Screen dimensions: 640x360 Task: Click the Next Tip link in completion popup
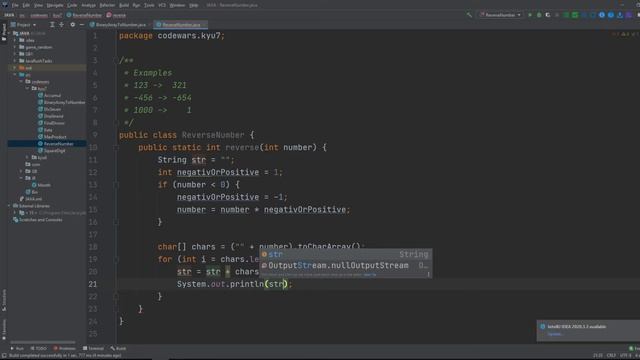pyautogui.click(x=370, y=275)
